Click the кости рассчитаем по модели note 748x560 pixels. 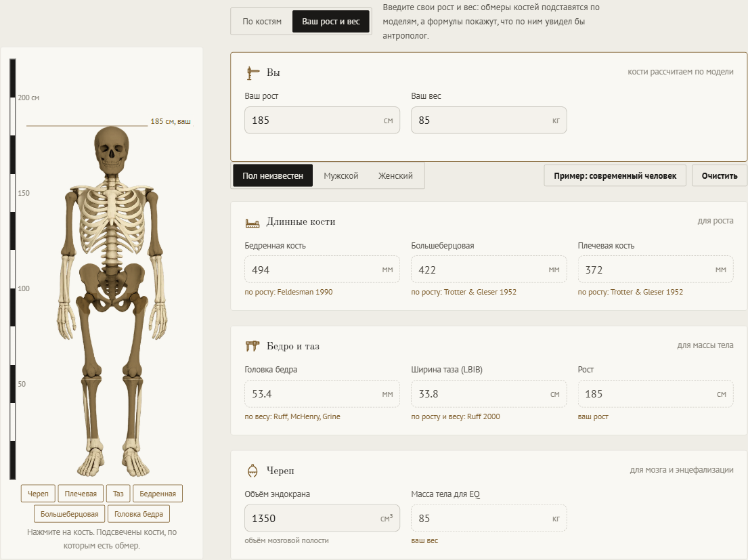coord(680,72)
